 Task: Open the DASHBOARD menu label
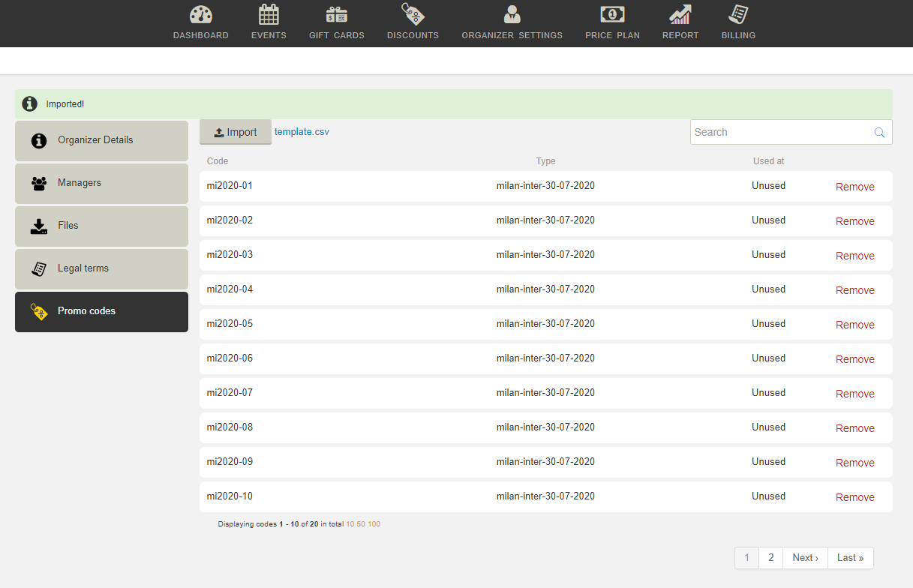pyautogui.click(x=201, y=35)
